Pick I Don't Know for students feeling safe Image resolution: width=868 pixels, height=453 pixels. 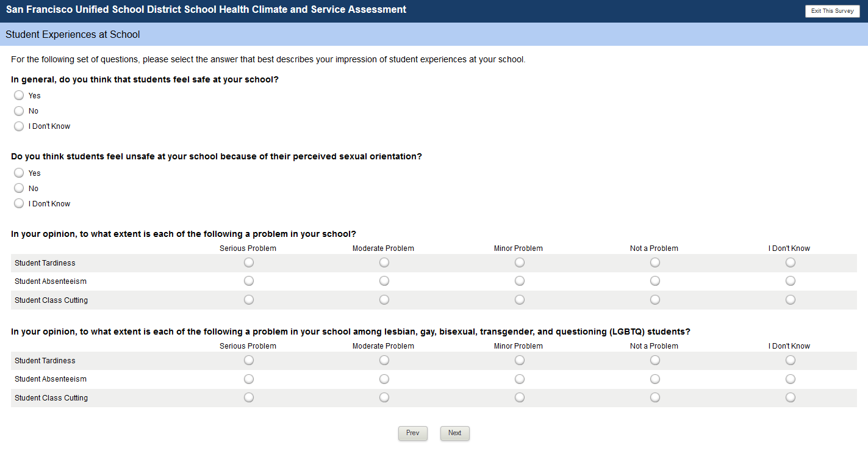coord(19,126)
